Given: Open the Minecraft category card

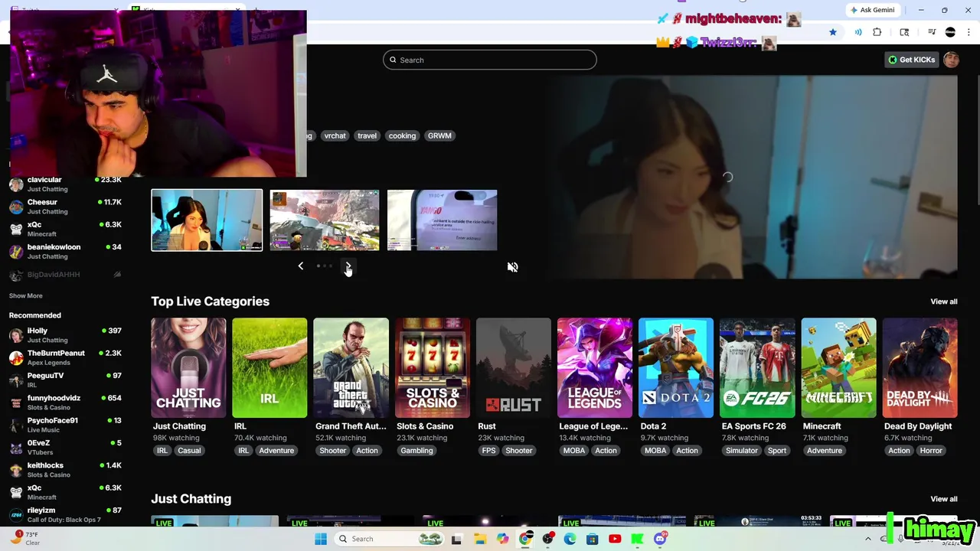Looking at the screenshot, I should (x=838, y=367).
